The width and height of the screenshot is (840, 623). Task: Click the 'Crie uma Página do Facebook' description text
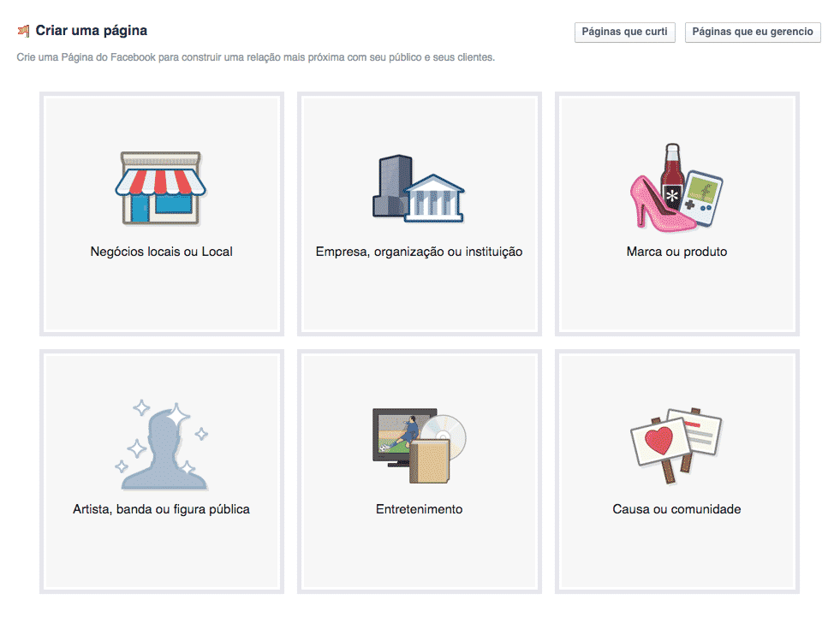click(x=255, y=58)
